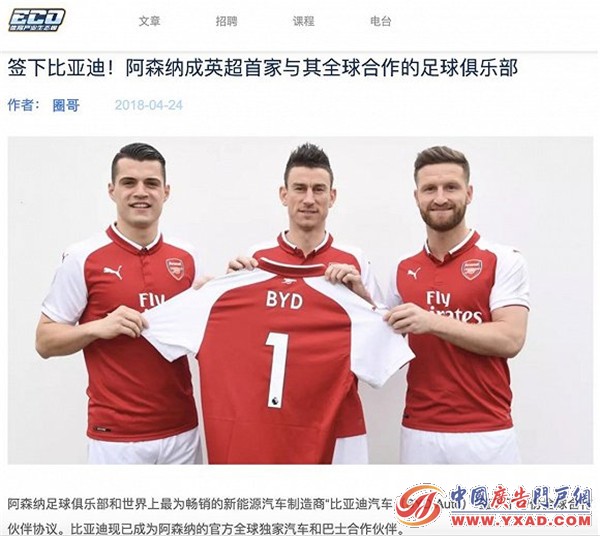The image size is (600, 536).
Task: Open the 文章 navigation tab
Action: (x=149, y=21)
